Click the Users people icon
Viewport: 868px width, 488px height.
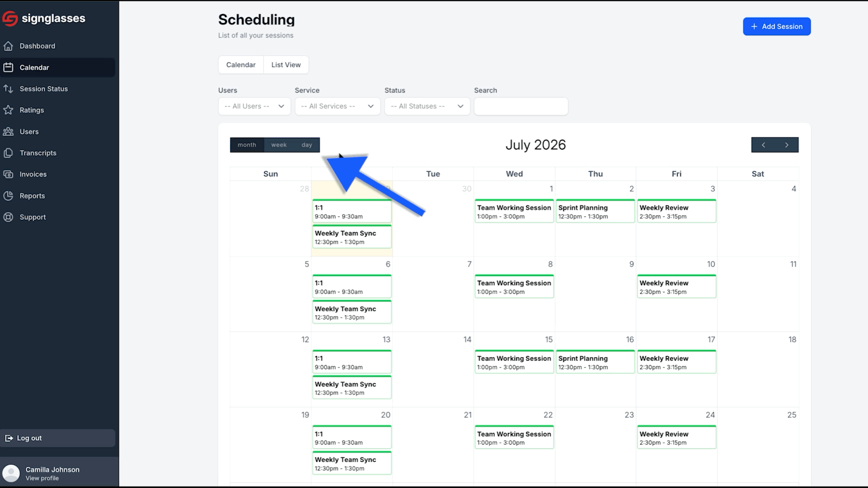[x=8, y=131]
